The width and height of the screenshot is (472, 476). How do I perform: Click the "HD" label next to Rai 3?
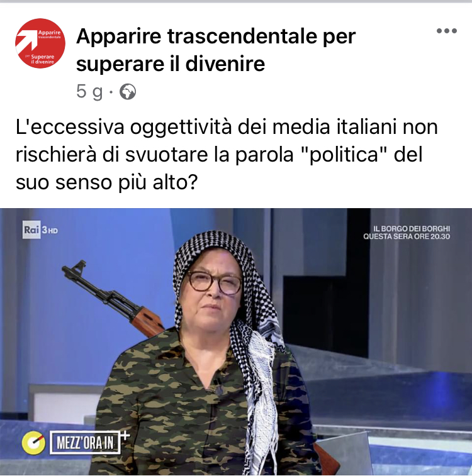point(53,231)
